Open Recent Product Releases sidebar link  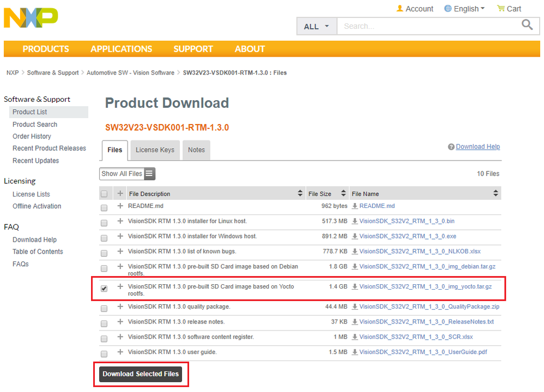point(49,148)
